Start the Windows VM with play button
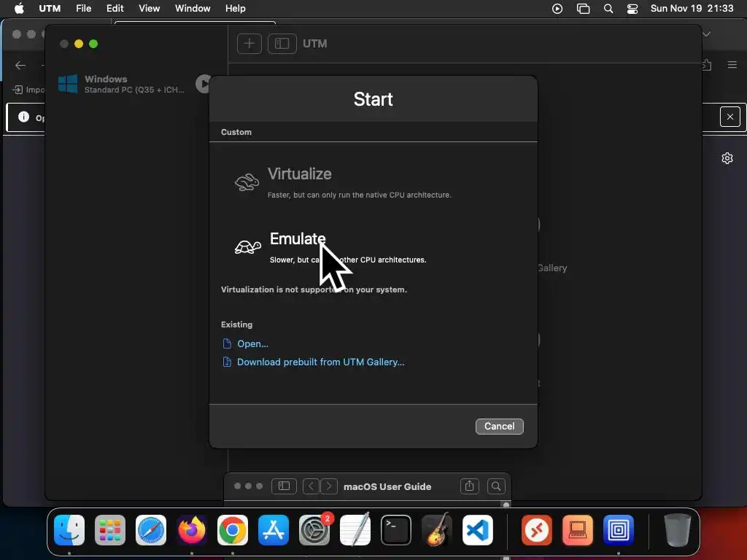The width and height of the screenshot is (747, 560). pos(204,84)
